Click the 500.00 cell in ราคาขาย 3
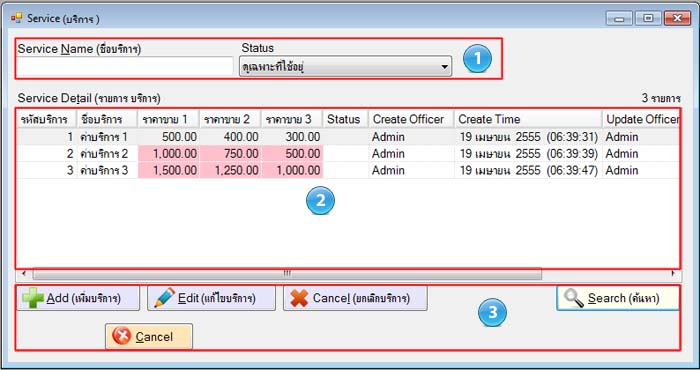Image resolution: width=700 pixels, height=370 pixels. tap(292, 154)
